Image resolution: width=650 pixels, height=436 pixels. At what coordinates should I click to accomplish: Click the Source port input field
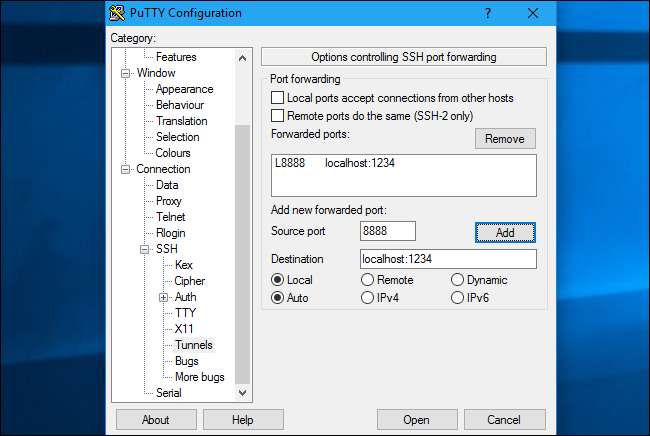pos(388,231)
